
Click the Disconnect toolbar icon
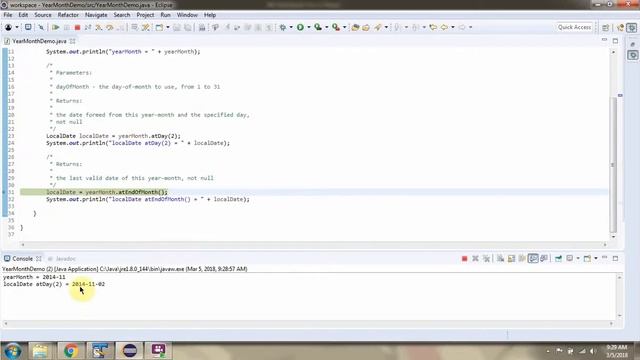click(88, 27)
